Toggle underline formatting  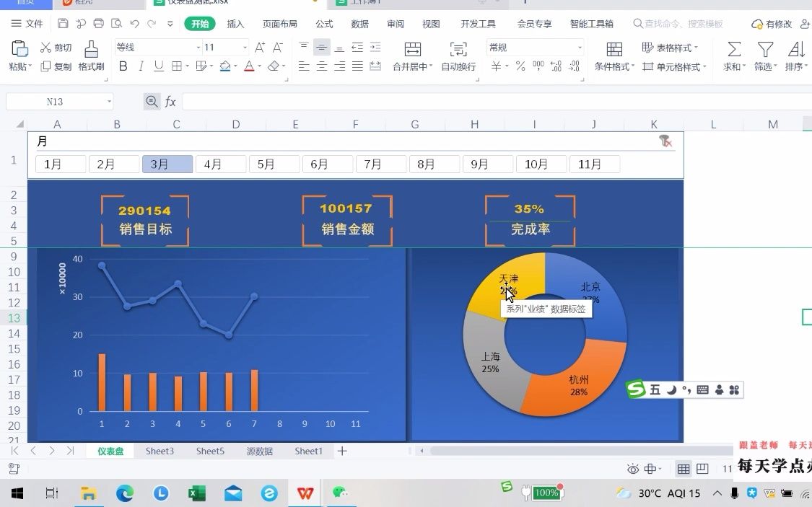click(159, 66)
